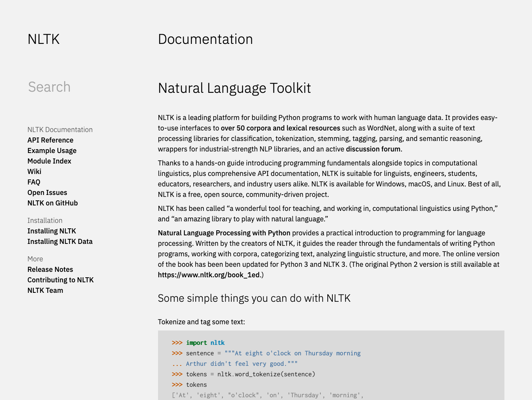This screenshot has height=400, width=532.
Task: Visit NLTK on GitHub
Action: point(52,203)
